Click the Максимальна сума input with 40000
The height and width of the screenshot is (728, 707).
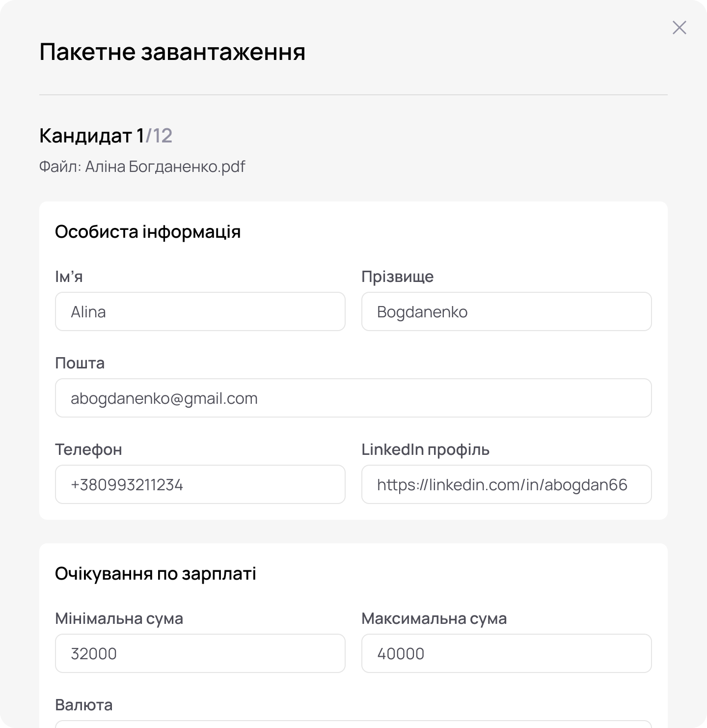(x=506, y=653)
